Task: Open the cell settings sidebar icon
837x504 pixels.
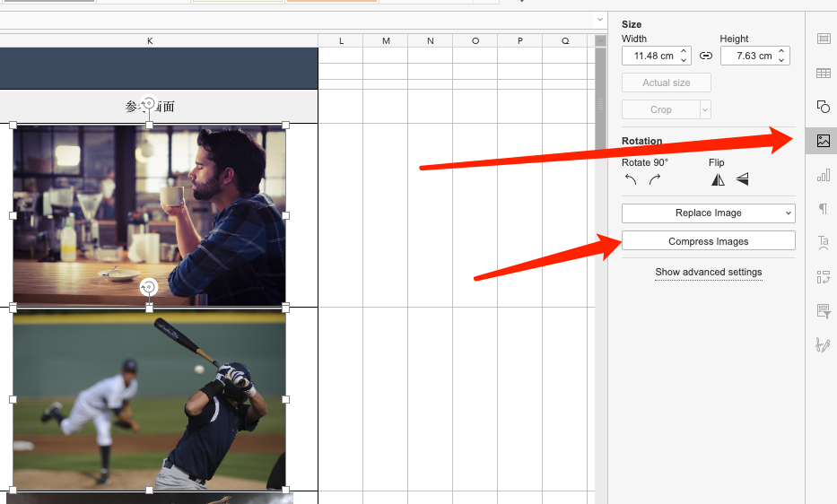Action: click(x=823, y=39)
